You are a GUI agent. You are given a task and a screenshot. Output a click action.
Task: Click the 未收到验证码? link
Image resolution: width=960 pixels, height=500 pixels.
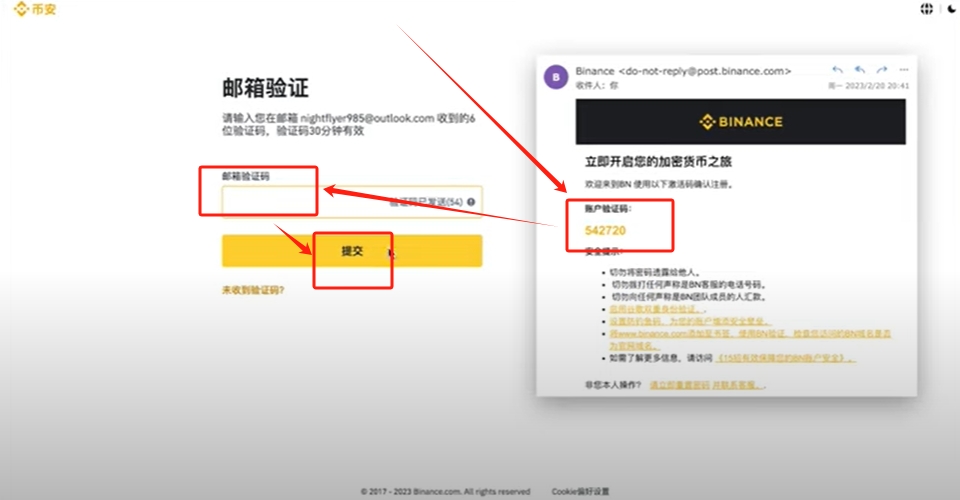pyautogui.click(x=253, y=290)
